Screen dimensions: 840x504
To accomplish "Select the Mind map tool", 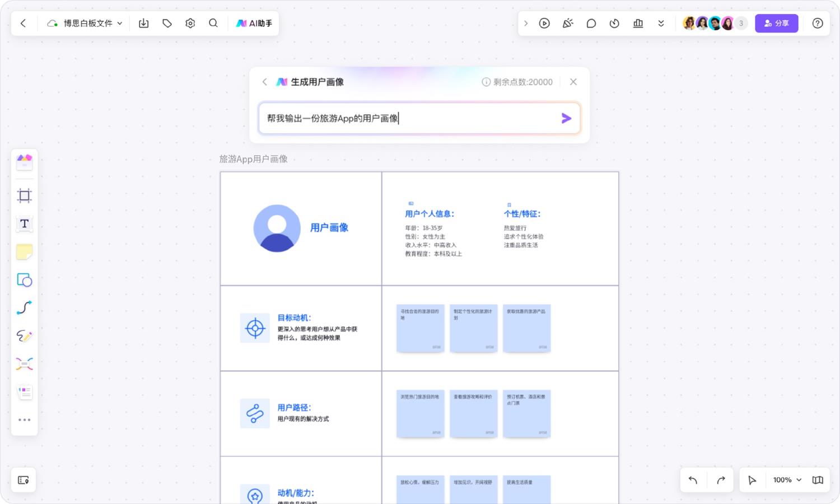I will 25,364.
